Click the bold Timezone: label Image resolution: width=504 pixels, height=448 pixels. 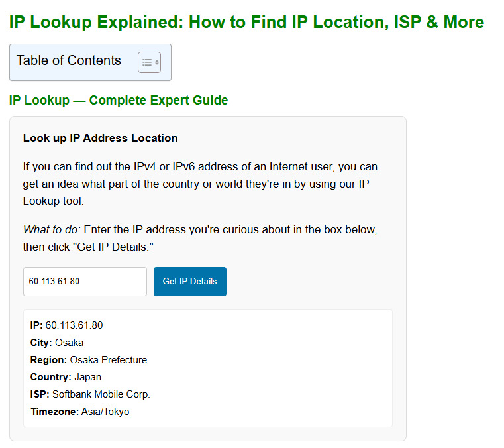54,412
